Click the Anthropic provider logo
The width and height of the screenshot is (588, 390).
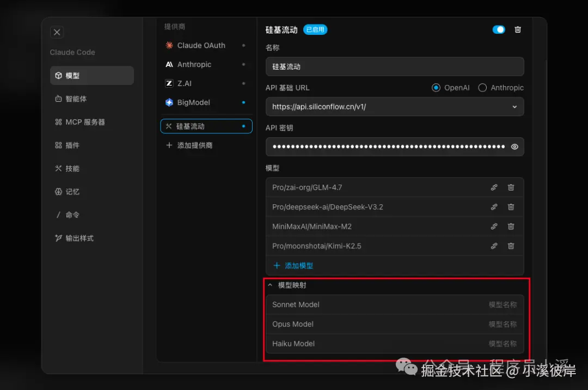tap(169, 64)
